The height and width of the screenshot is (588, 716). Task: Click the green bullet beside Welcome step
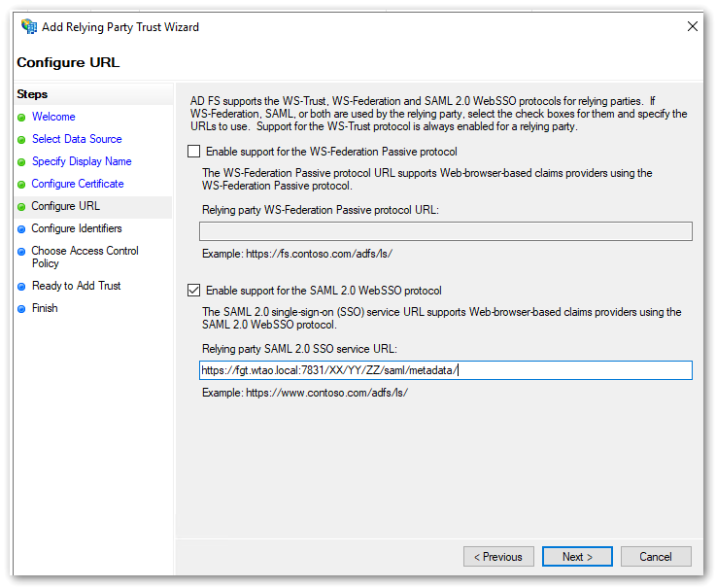21,118
